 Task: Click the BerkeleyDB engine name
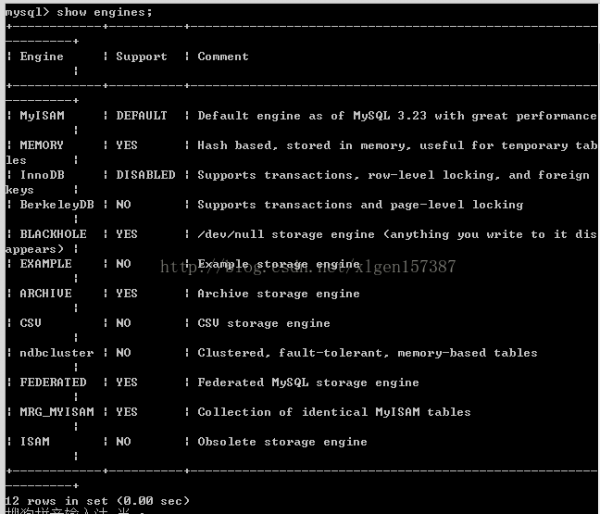click(x=57, y=205)
